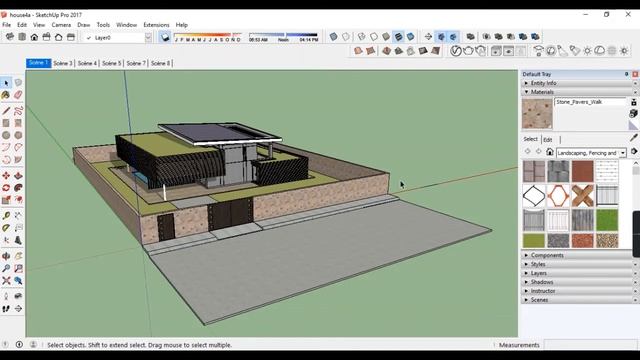Viewport: 640px width, 360px height.
Task: Select the Protractor tool
Action: (x=6, y=228)
